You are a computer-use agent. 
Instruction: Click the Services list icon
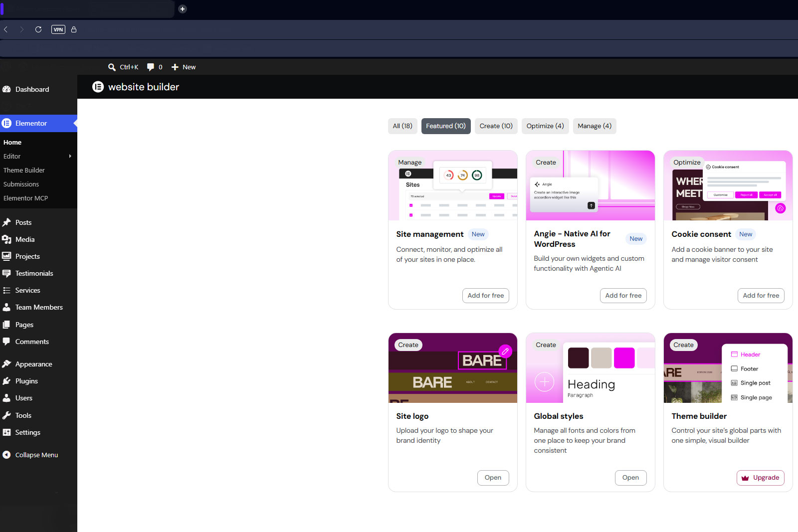[6, 290]
